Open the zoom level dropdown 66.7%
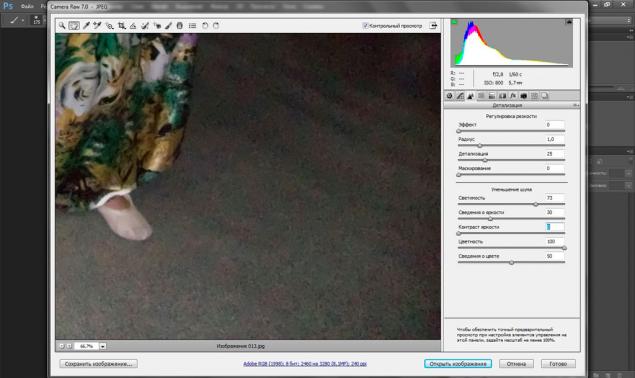This screenshot has width=635, height=378. pos(103,346)
